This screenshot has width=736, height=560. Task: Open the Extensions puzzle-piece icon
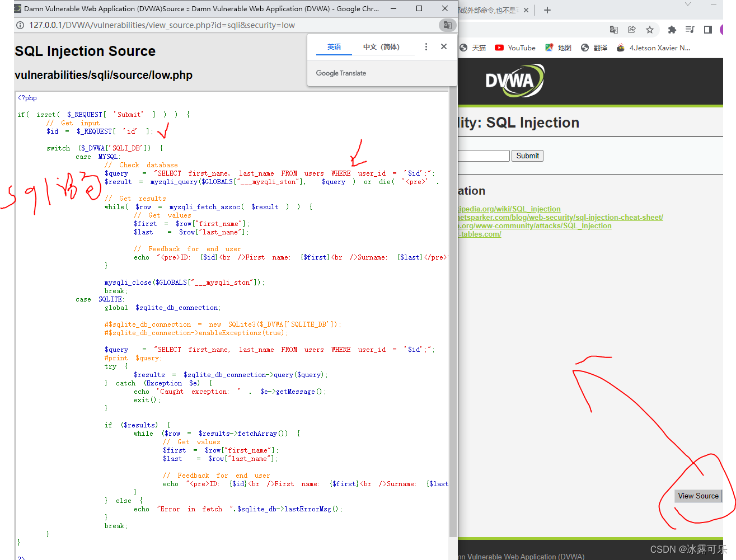point(672,30)
